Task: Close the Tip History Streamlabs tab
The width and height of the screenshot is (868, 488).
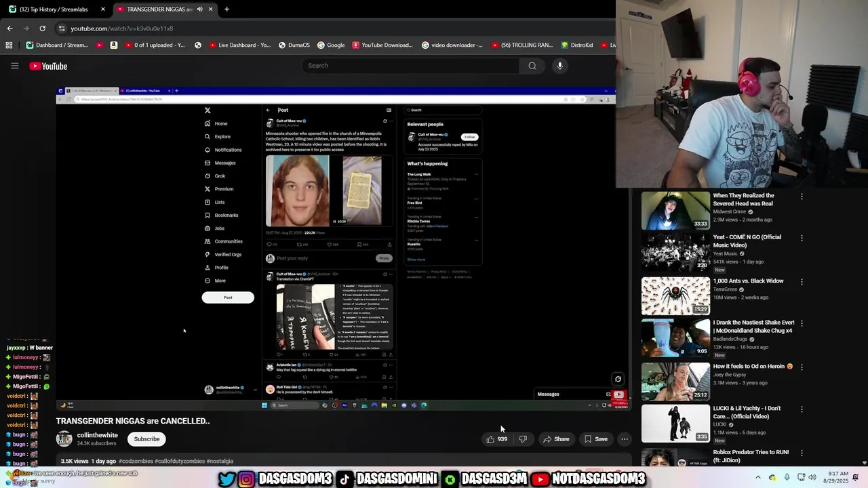Action: pyautogui.click(x=103, y=9)
